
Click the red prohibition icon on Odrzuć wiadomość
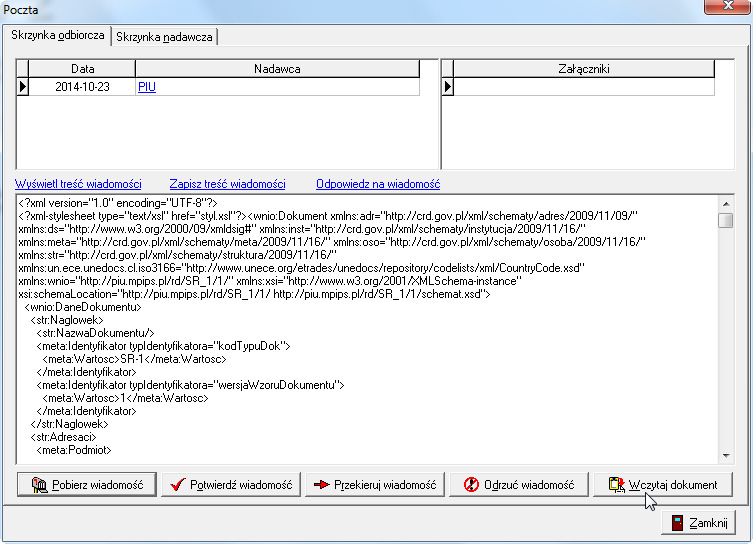coord(471,485)
